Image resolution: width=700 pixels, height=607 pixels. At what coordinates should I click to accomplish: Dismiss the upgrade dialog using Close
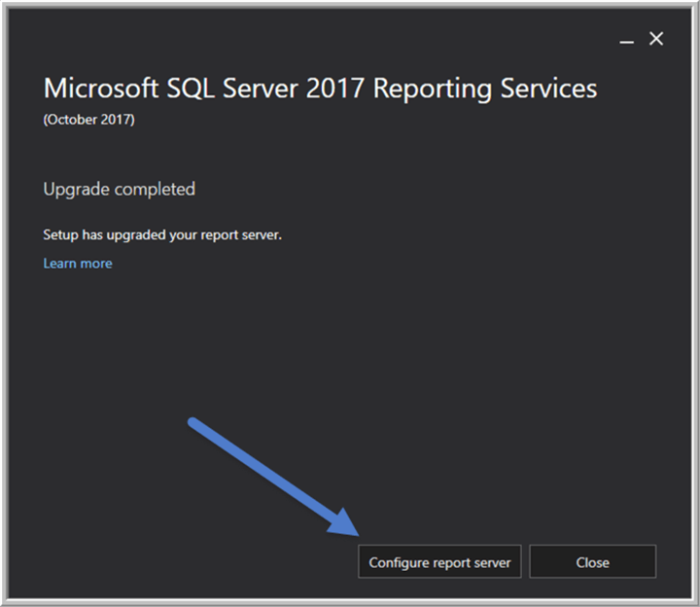[592, 561]
